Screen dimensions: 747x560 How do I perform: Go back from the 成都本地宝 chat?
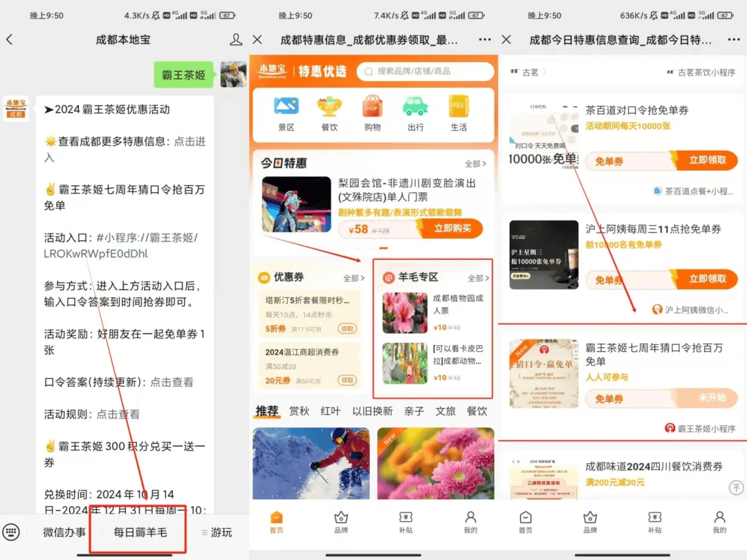[x=10, y=39]
